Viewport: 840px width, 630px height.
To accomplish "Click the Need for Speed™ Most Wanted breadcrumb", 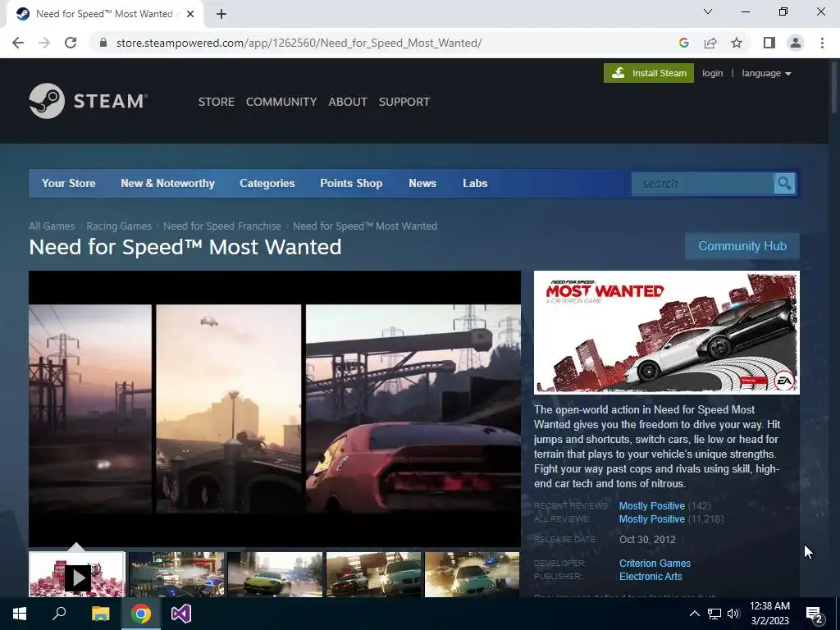I will pos(365,226).
